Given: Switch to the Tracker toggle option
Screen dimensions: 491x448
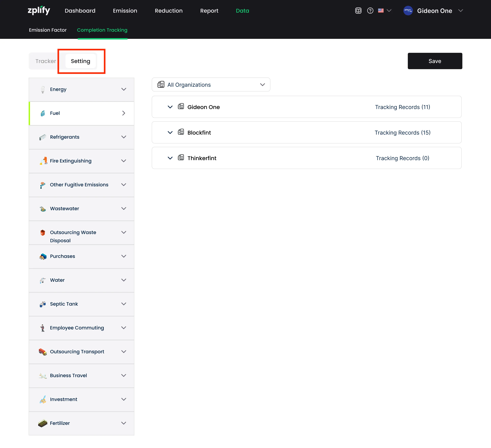Looking at the screenshot, I should coord(46,61).
